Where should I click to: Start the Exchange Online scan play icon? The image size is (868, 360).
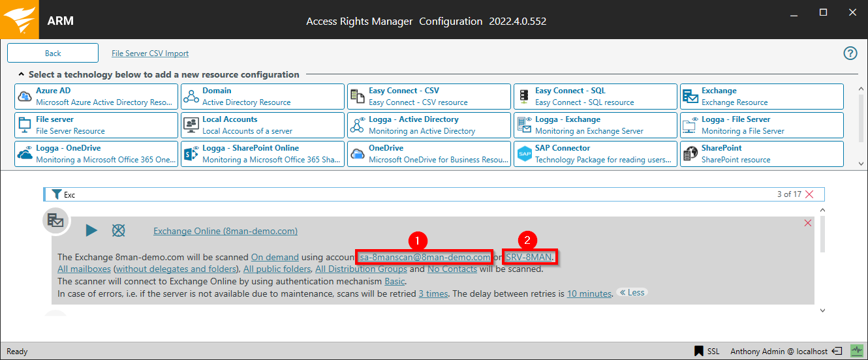(x=91, y=230)
